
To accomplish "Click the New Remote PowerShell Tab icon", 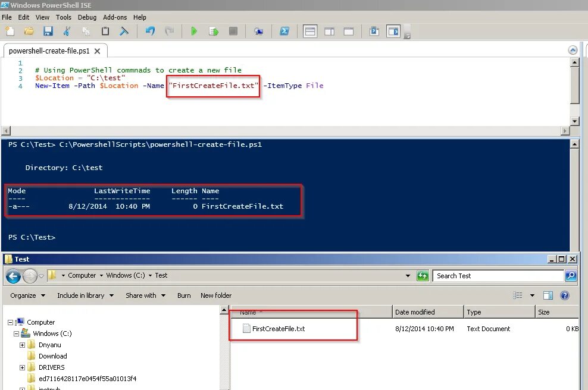I will coord(258,32).
